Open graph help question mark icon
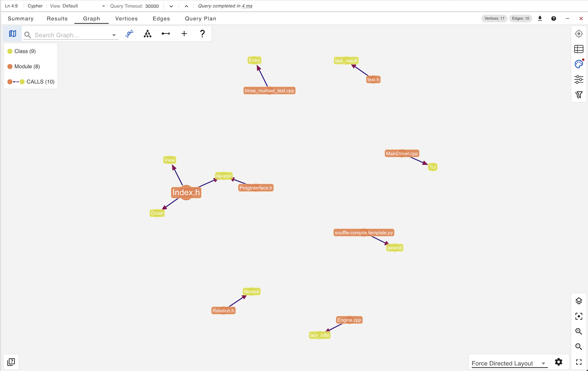588x371 pixels. [x=202, y=34]
